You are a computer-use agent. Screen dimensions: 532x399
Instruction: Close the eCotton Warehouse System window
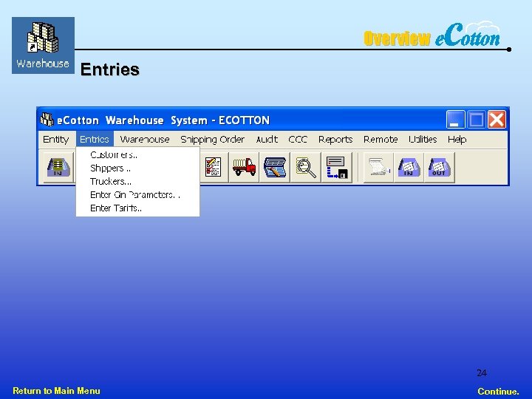click(x=497, y=120)
